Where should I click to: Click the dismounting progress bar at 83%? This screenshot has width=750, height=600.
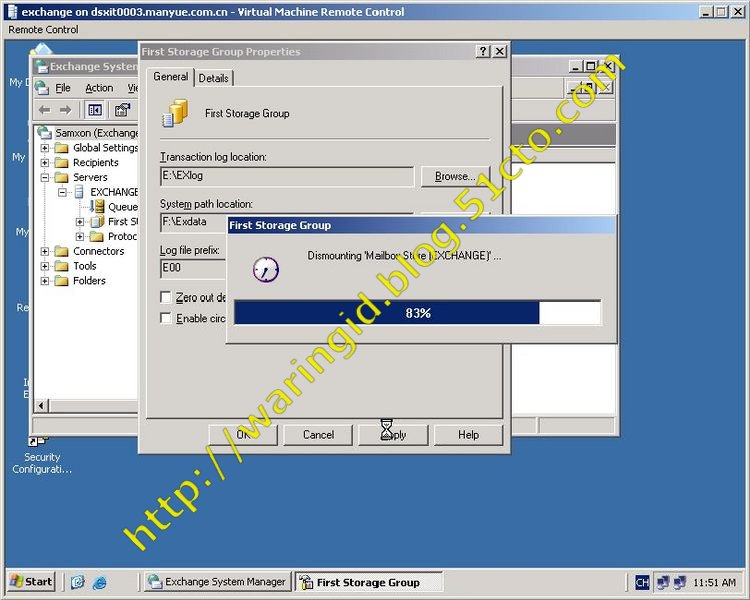pos(417,313)
